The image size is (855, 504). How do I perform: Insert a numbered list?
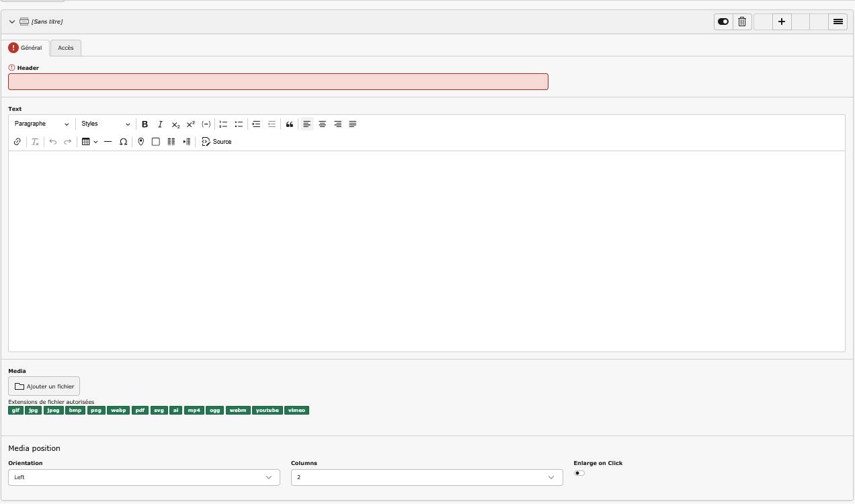tap(223, 124)
